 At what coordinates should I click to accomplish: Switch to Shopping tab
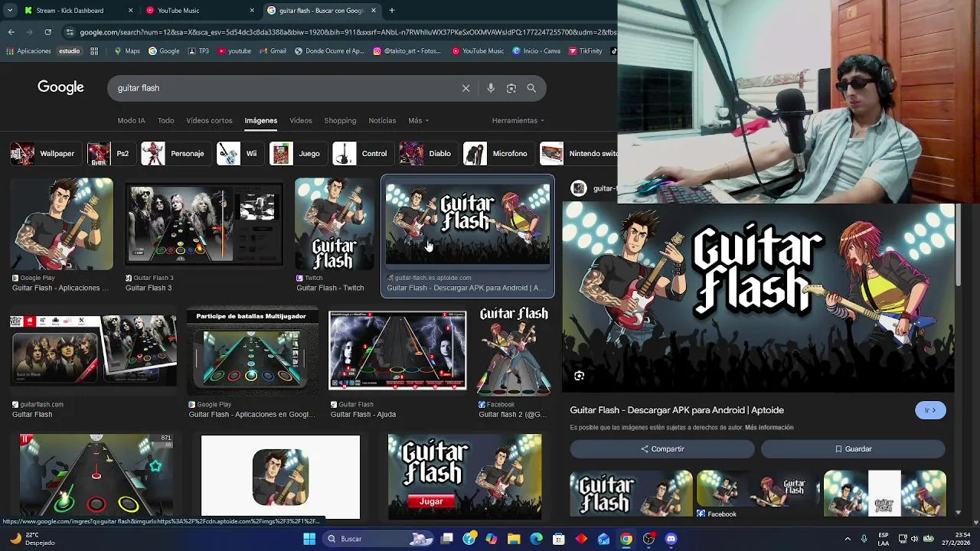[340, 120]
